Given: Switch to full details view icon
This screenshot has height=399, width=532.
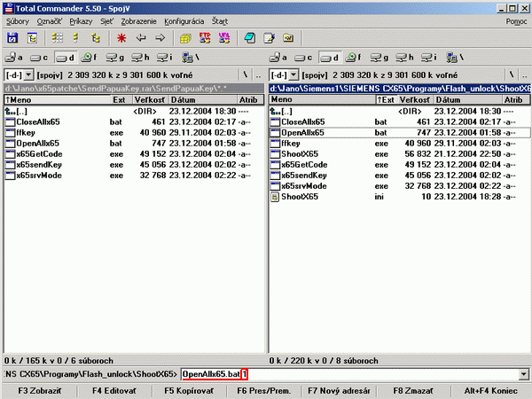Looking at the screenshot, I should [x=76, y=37].
